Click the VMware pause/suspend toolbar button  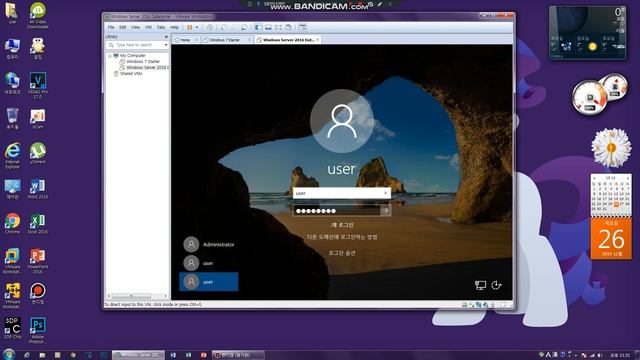tap(189, 27)
